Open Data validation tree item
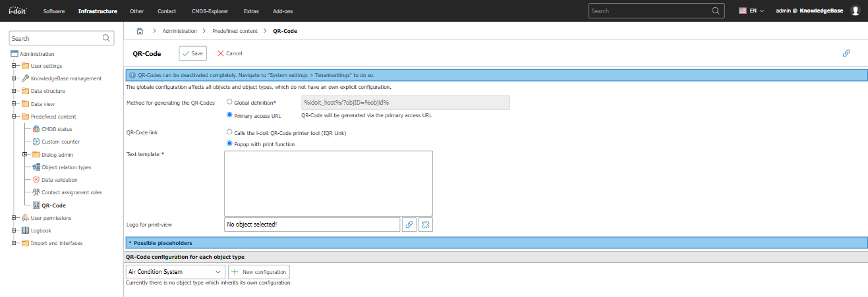The width and height of the screenshot is (868, 297). click(x=59, y=180)
